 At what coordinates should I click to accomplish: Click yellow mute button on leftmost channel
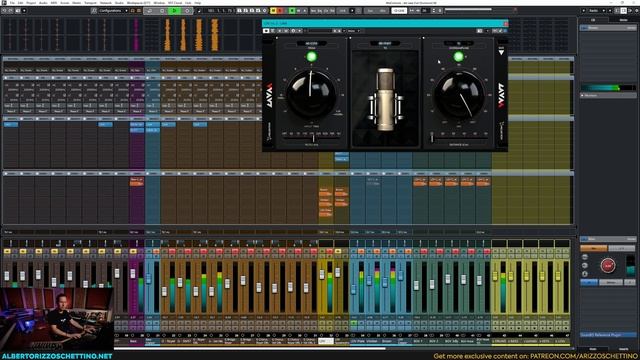click(x=7, y=251)
